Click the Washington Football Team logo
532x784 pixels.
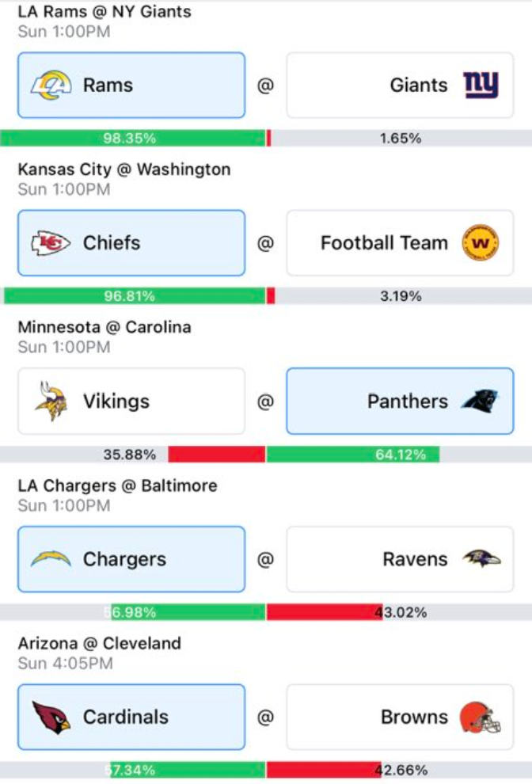point(481,243)
